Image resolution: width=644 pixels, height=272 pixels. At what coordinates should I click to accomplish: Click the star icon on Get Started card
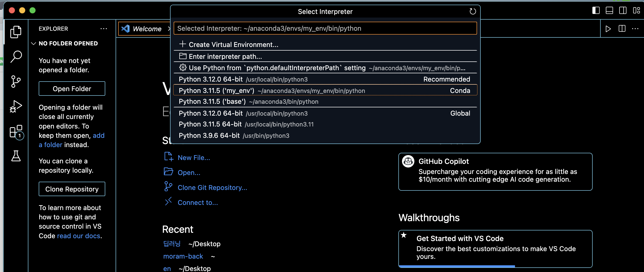coord(404,235)
